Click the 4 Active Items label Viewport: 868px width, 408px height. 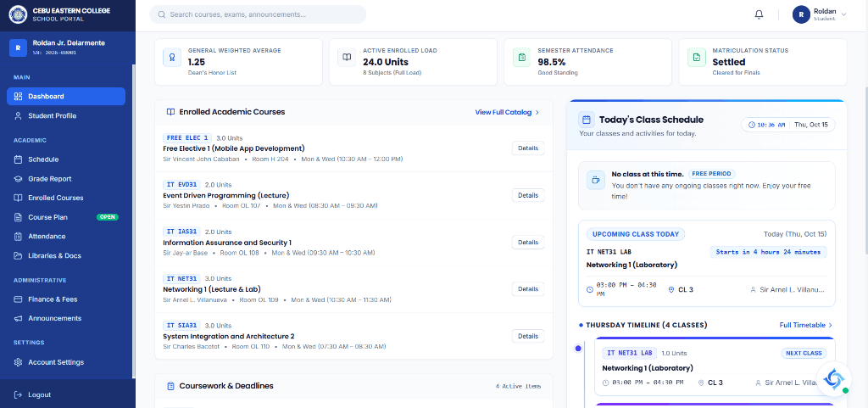point(518,387)
